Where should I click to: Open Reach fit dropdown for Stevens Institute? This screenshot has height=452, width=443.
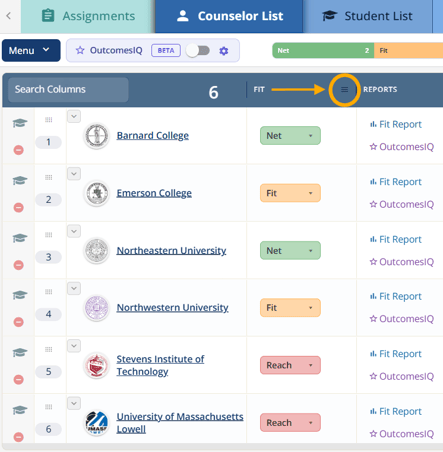(x=290, y=365)
